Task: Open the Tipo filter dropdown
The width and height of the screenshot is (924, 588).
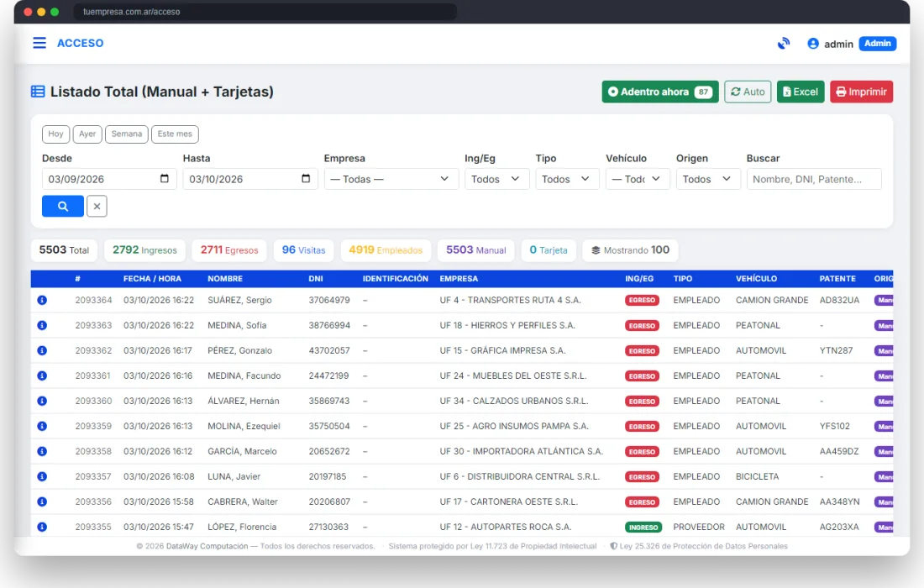Action: coord(567,179)
